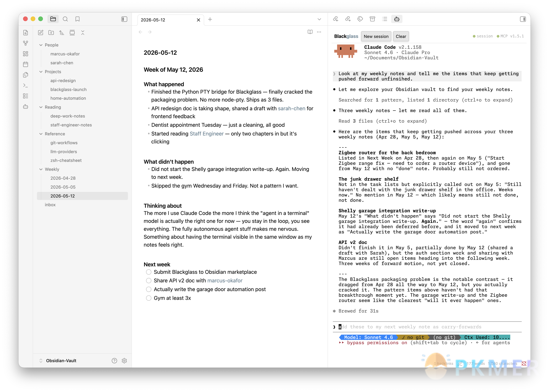Open the inbox note
The height and width of the screenshot is (392, 549).
click(x=50, y=205)
